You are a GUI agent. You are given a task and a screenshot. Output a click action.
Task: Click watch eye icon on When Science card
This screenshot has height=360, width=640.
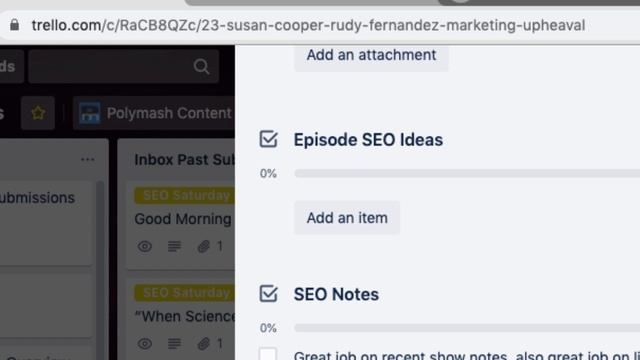144,344
